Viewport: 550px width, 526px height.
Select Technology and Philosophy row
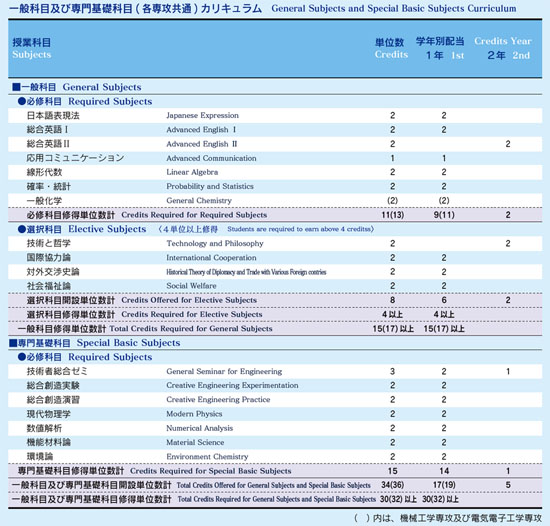click(275, 243)
